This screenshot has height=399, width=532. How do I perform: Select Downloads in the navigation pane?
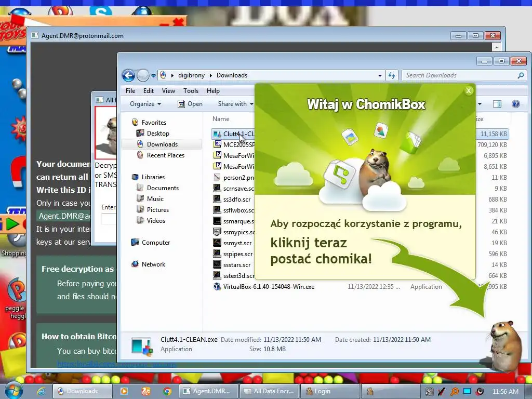pos(162,144)
